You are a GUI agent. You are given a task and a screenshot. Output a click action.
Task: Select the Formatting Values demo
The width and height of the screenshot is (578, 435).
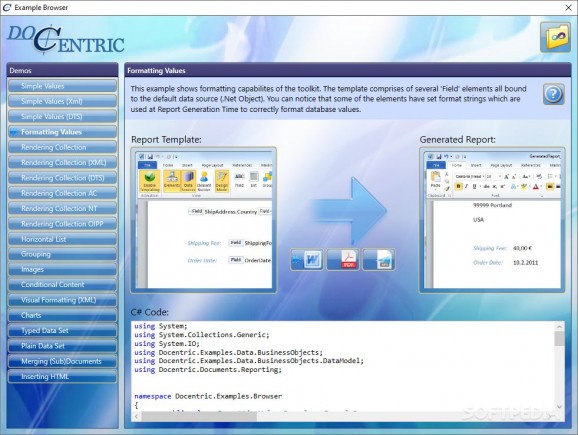(x=62, y=132)
